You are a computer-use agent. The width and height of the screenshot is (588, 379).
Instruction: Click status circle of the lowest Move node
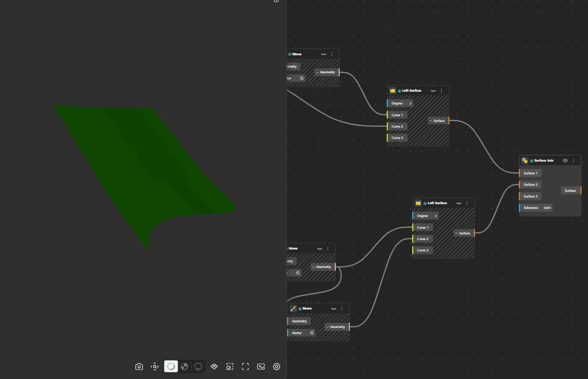click(x=300, y=309)
